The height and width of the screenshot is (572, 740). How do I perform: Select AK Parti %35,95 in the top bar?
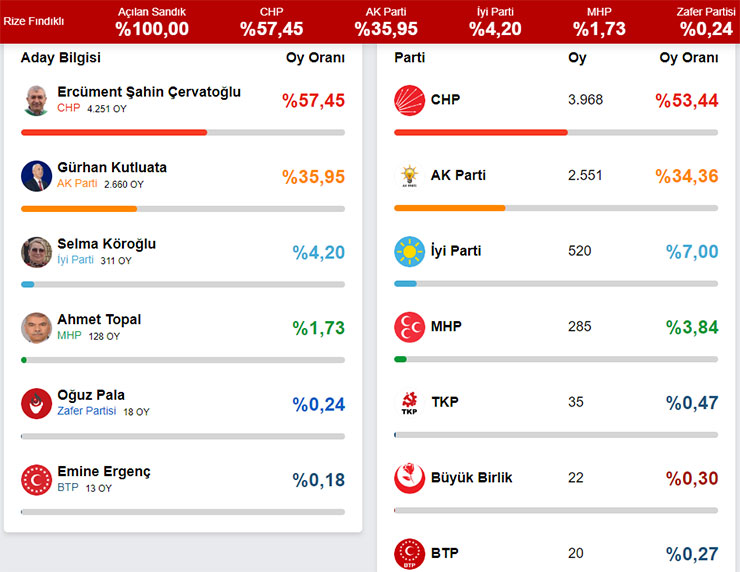[385, 21]
